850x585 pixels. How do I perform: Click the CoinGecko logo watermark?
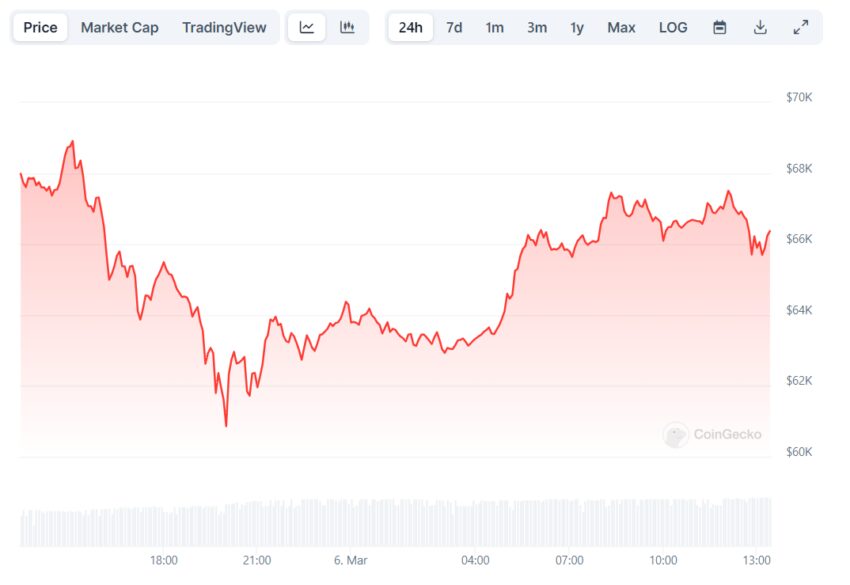tap(712, 434)
